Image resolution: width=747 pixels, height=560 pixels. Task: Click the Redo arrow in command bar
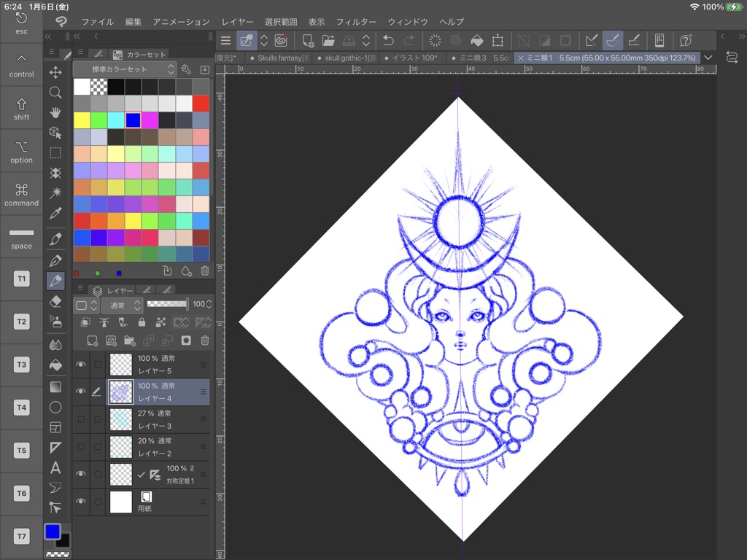point(409,41)
